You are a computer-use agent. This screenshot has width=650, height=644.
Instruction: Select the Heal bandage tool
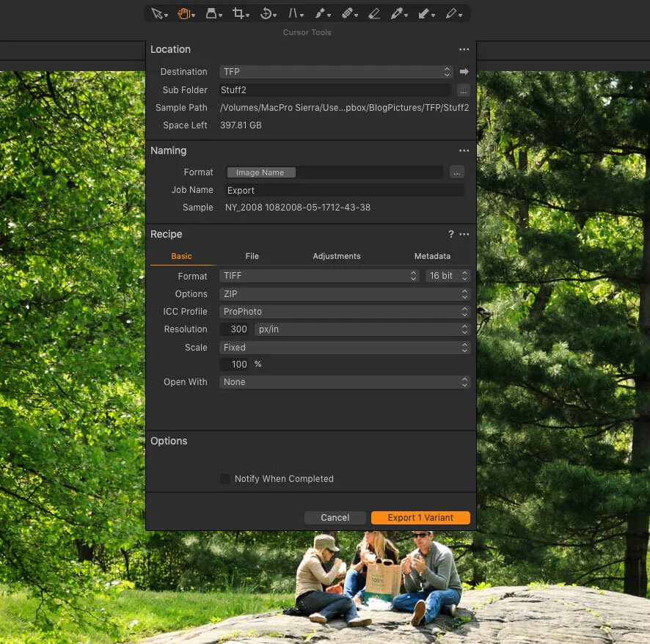(x=347, y=14)
